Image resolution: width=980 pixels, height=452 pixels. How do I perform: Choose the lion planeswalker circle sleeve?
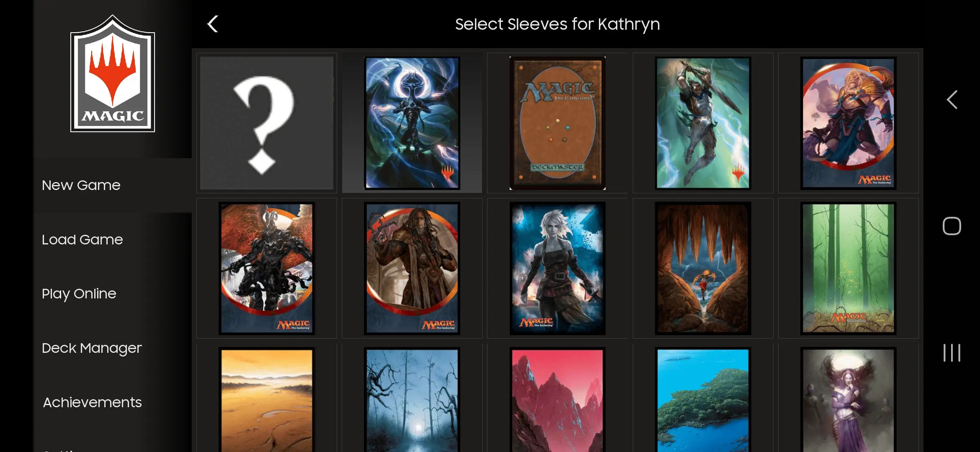(x=848, y=123)
